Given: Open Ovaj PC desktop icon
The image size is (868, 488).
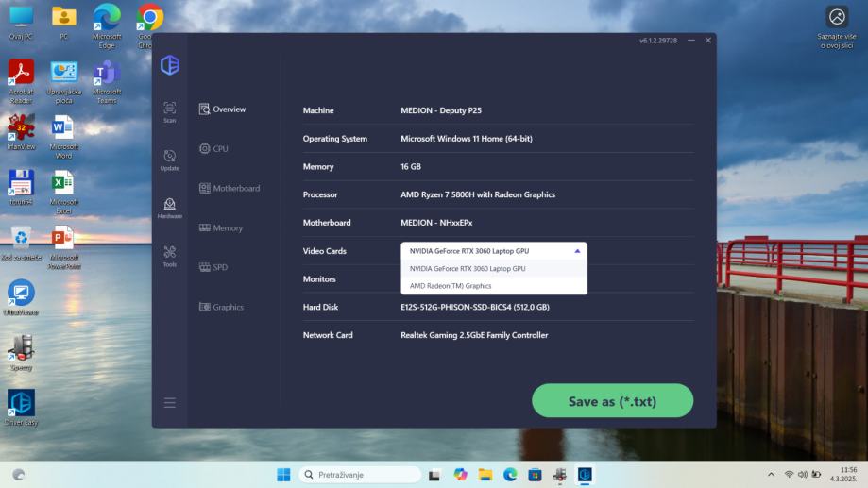Looking at the screenshot, I should tap(21, 22).
